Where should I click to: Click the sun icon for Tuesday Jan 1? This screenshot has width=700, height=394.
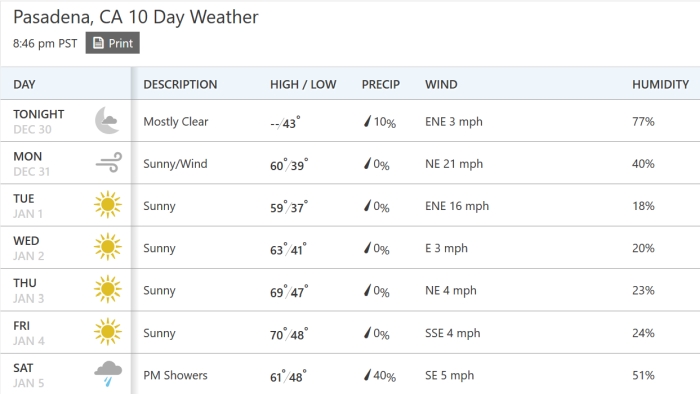coord(108,205)
